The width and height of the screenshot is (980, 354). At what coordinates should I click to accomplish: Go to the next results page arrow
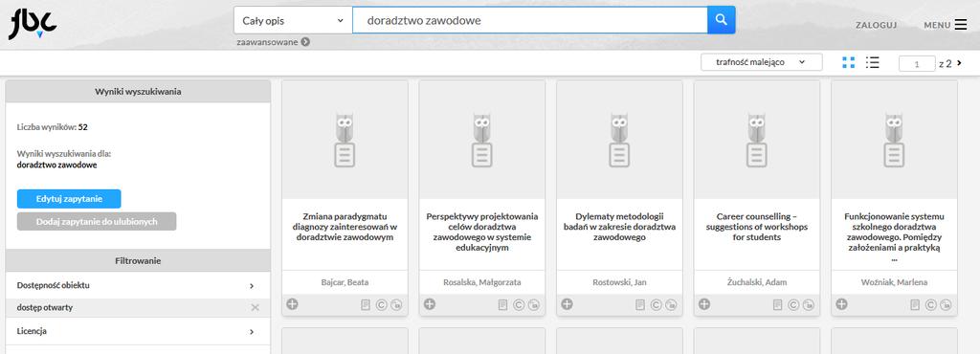pyautogui.click(x=959, y=63)
